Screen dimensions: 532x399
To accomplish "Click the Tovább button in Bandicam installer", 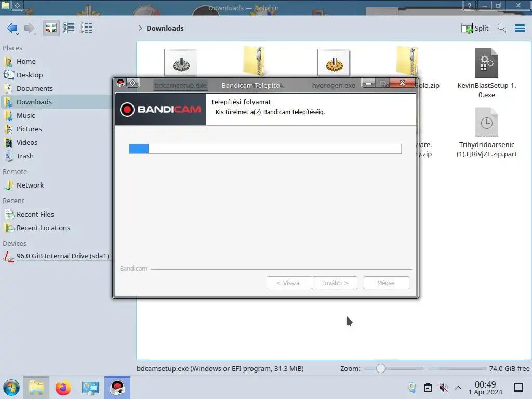I will click(x=335, y=283).
